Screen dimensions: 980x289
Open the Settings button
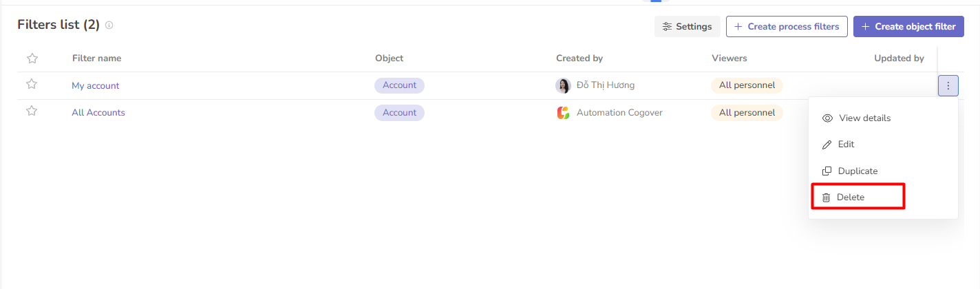687,26
